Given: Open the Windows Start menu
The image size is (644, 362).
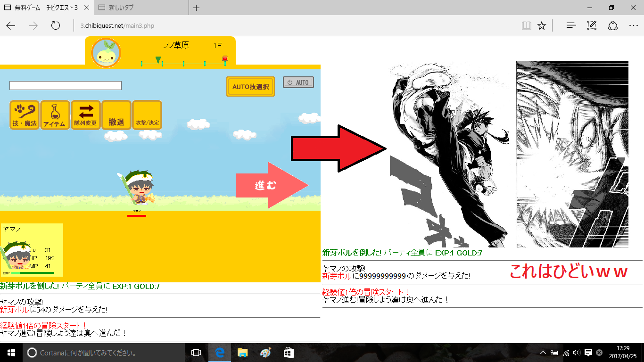Looking at the screenshot, I should click(x=11, y=353).
